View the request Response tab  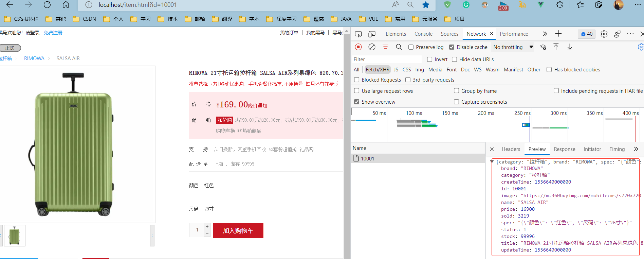pyautogui.click(x=565, y=149)
